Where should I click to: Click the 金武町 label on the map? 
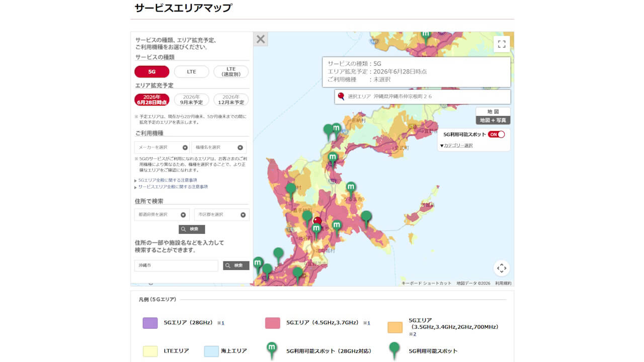[401, 148]
